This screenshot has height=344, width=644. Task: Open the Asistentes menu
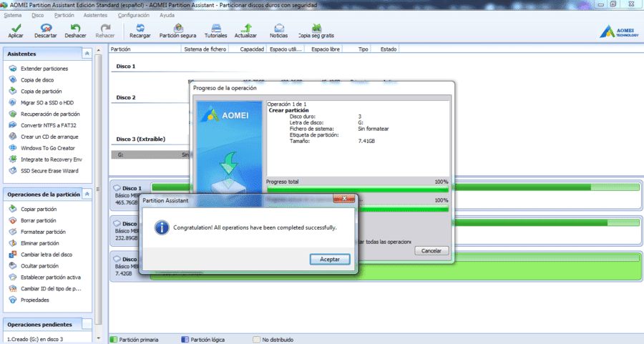click(x=95, y=15)
